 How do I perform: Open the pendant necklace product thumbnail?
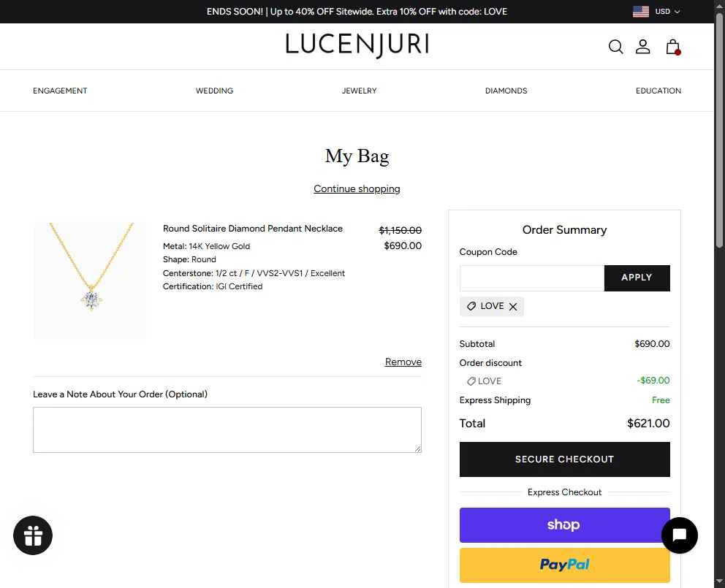(91, 280)
